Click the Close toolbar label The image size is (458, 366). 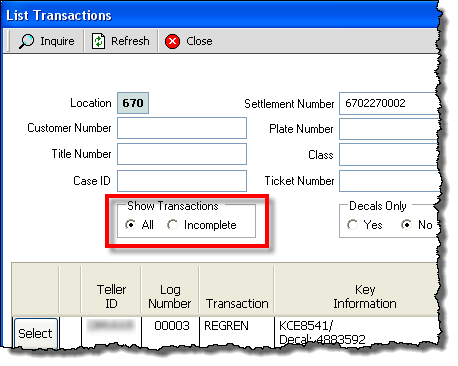click(x=199, y=41)
